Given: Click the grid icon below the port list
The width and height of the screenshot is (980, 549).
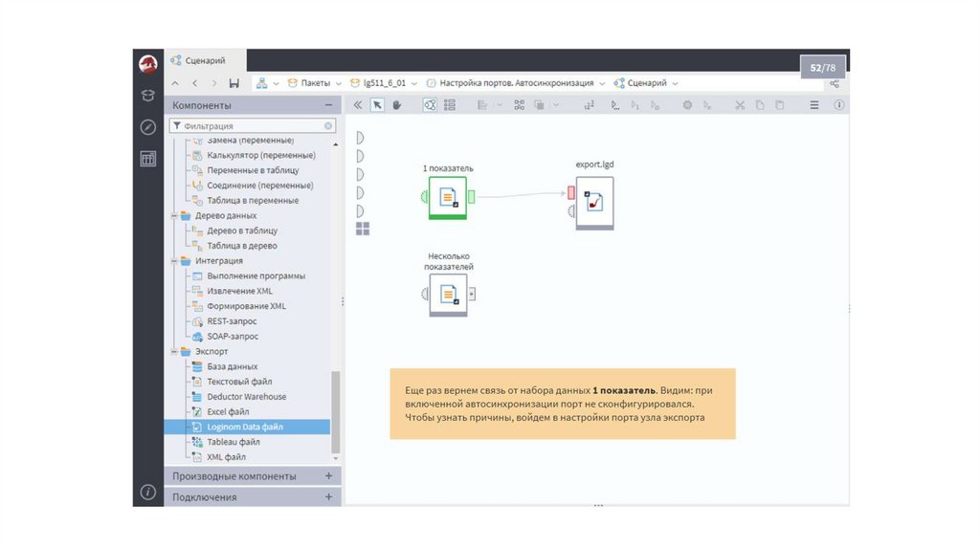Looking at the screenshot, I should click(363, 229).
